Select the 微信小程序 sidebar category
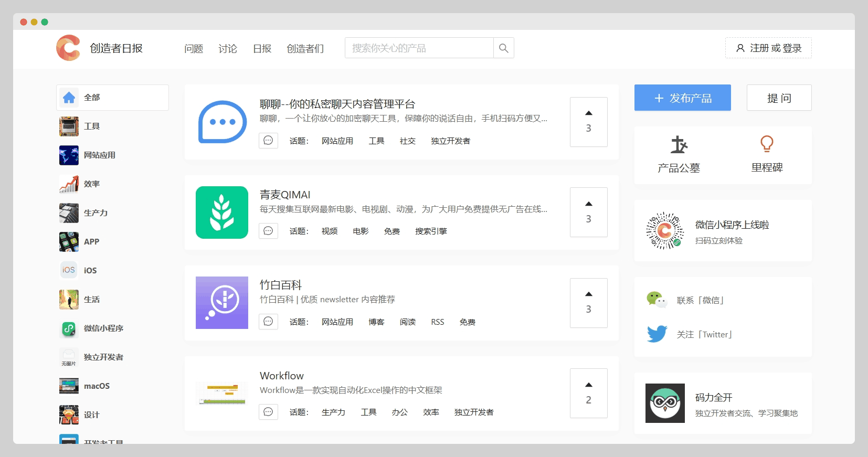Image resolution: width=868 pixels, height=457 pixels. pyautogui.click(x=103, y=328)
